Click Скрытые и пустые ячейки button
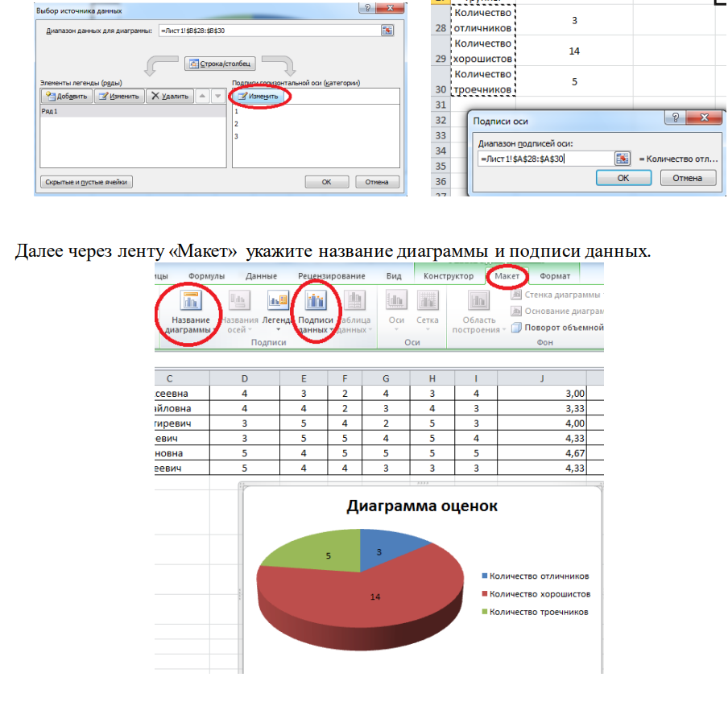728x706 pixels. [85, 182]
